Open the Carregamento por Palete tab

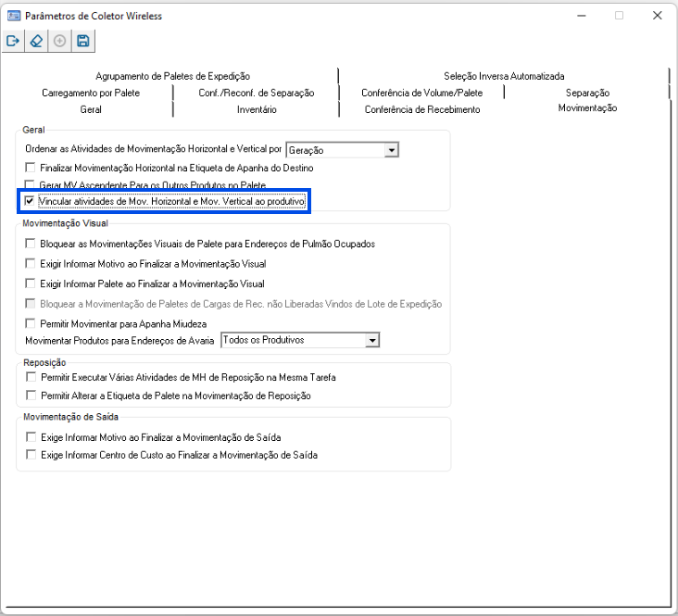[x=91, y=93]
